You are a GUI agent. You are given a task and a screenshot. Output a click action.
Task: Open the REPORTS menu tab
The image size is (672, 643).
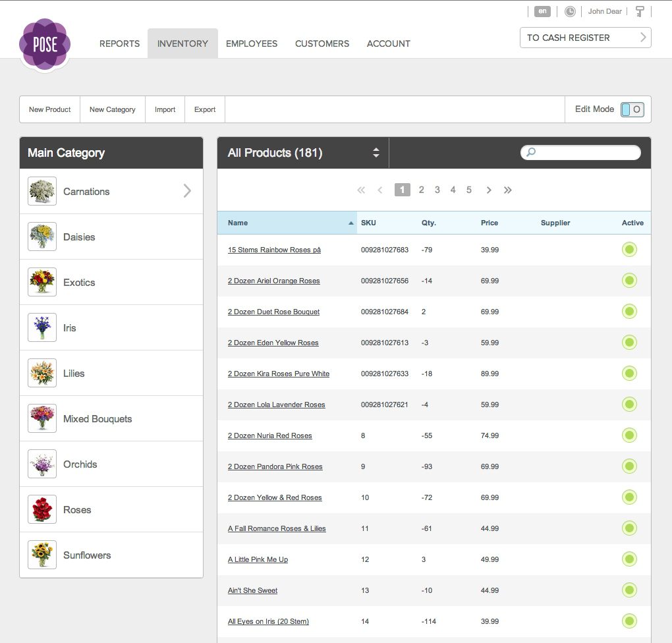pyautogui.click(x=119, y=43)
